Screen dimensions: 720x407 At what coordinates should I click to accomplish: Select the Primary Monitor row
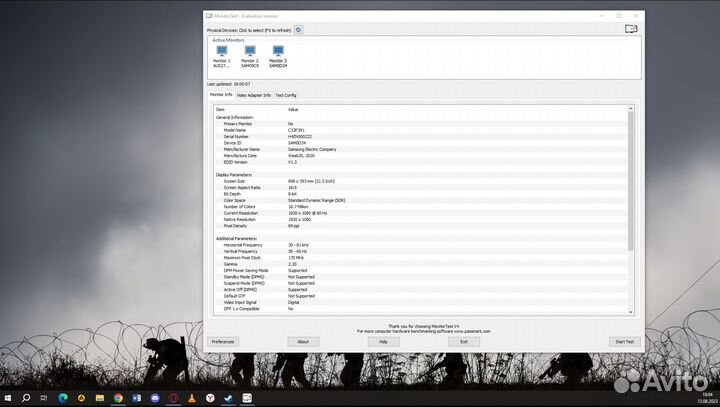[421, 124]
